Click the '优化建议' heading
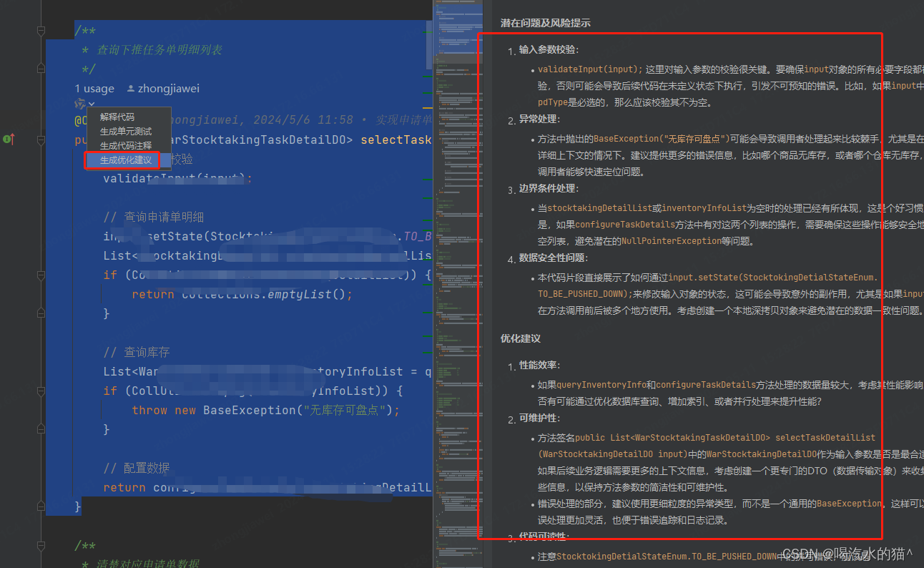This screenshot has width=924, height=568. click(521, 338)
